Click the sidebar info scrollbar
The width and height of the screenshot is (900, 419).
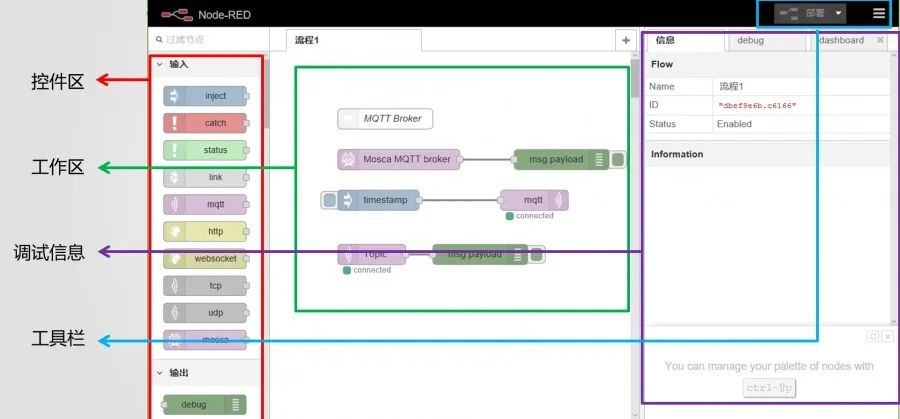coord(894,189)
